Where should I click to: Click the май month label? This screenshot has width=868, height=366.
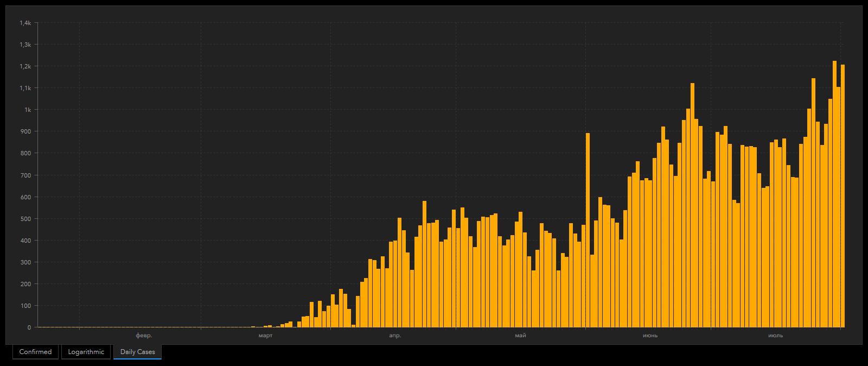tap(520, 336)
